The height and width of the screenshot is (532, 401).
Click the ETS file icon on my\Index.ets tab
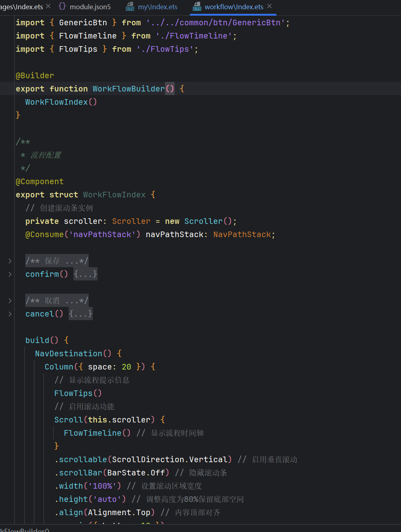click(130, 6)
